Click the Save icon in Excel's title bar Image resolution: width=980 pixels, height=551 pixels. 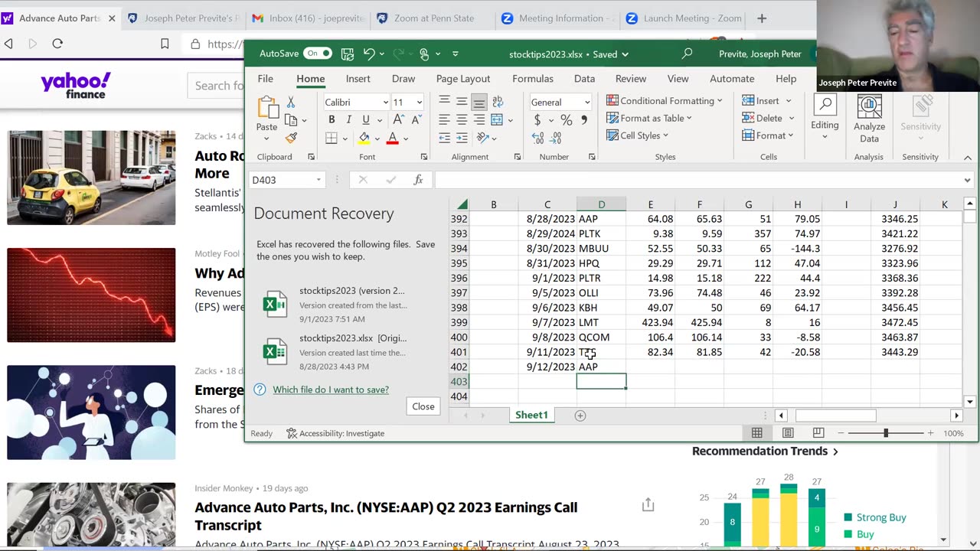point(348,54)
